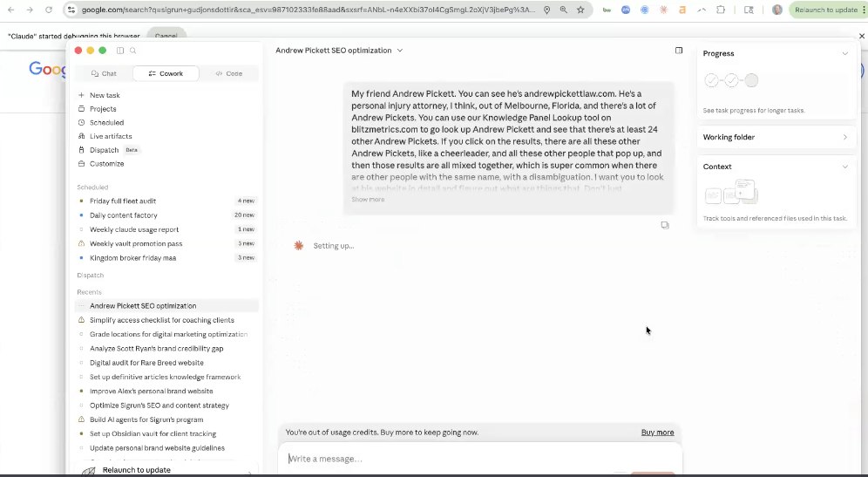The height and width of the screenshot is (477, 868).
Task: Click the browser address bar URL
Action: (309, 10)
